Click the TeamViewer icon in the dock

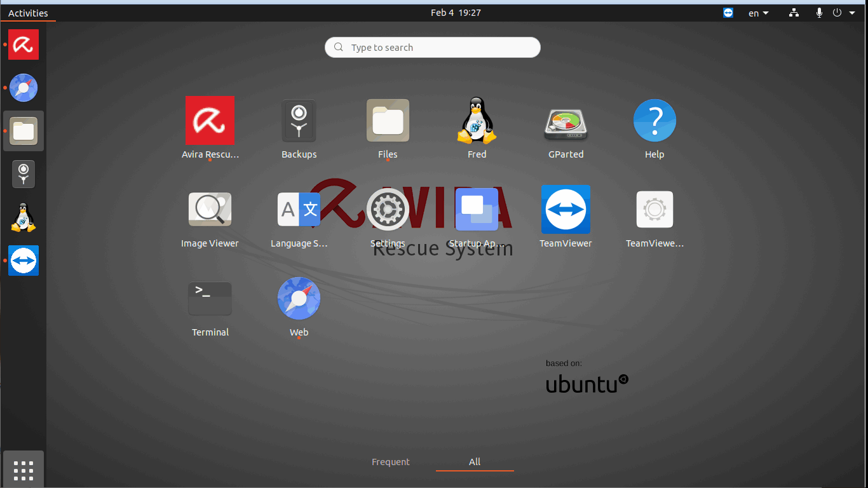tap(24, 261)
